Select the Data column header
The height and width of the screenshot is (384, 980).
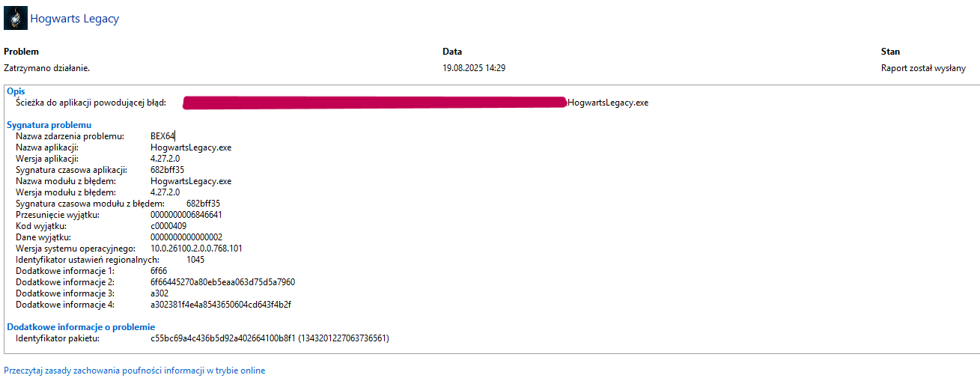(x=452, y=52)
